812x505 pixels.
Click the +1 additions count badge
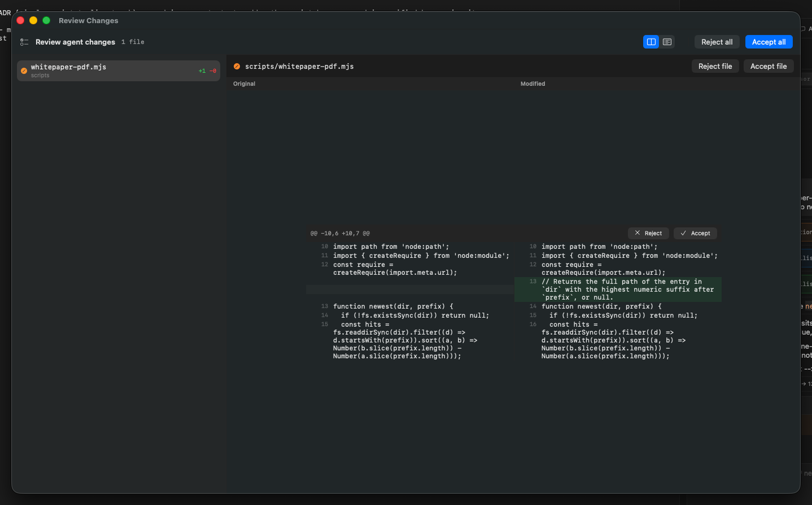tap(202, 71)
